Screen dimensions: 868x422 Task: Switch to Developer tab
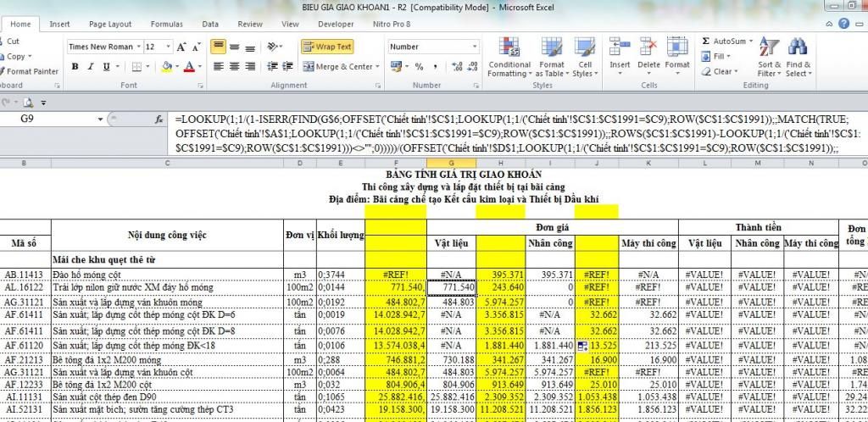click(336, 25)
